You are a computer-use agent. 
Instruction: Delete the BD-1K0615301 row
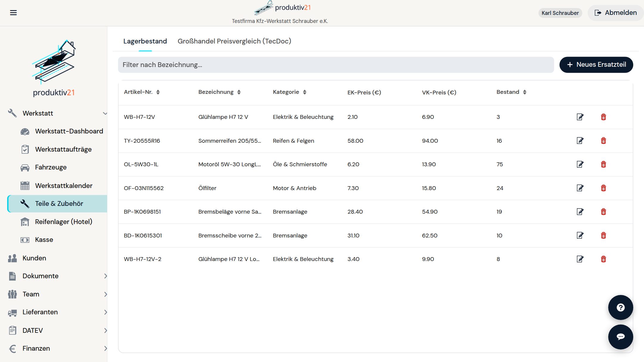click(x=603, y=235)
